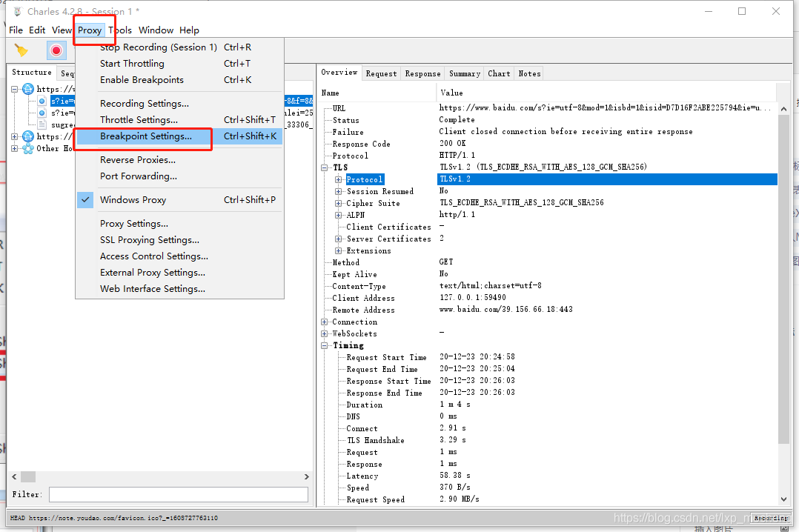799x532 pixels.
Task: Click the Other Hosts group icon
Action: 28,148
